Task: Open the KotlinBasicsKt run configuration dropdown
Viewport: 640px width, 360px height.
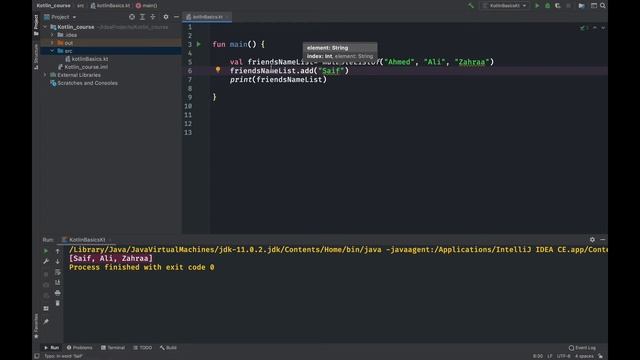Action: click(x=505, y=6)
